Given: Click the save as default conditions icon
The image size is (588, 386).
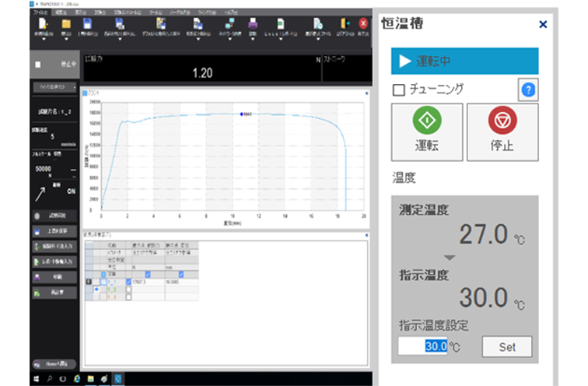Looking at the screenshot, I should [x=161, y=23].
